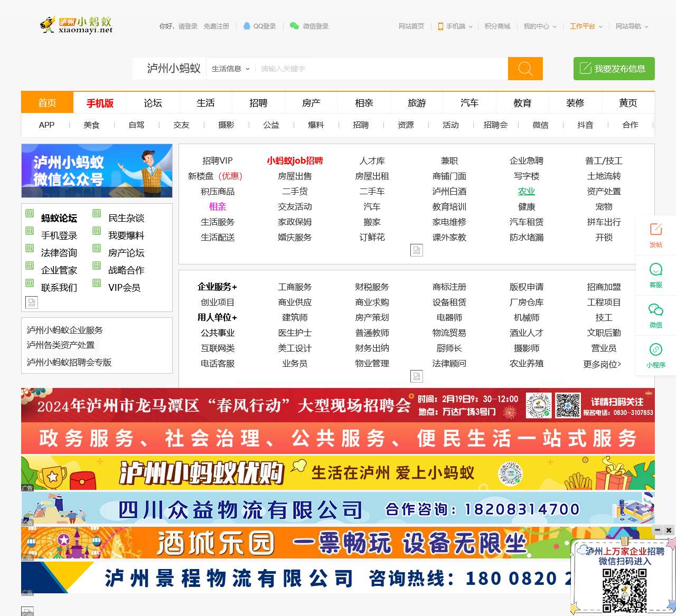Click the orange search magnifier button

[x=525, y=69]
